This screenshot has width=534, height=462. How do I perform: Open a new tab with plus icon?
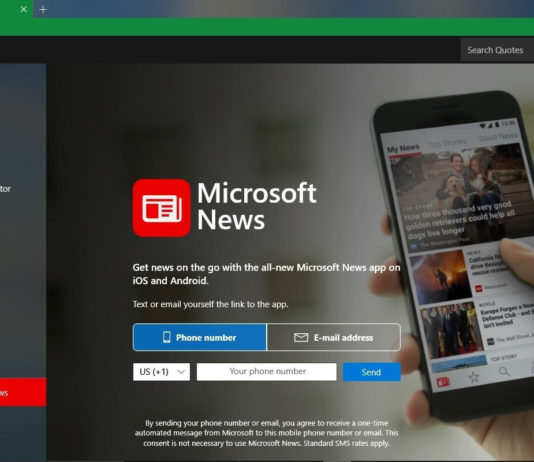point(43,10)
